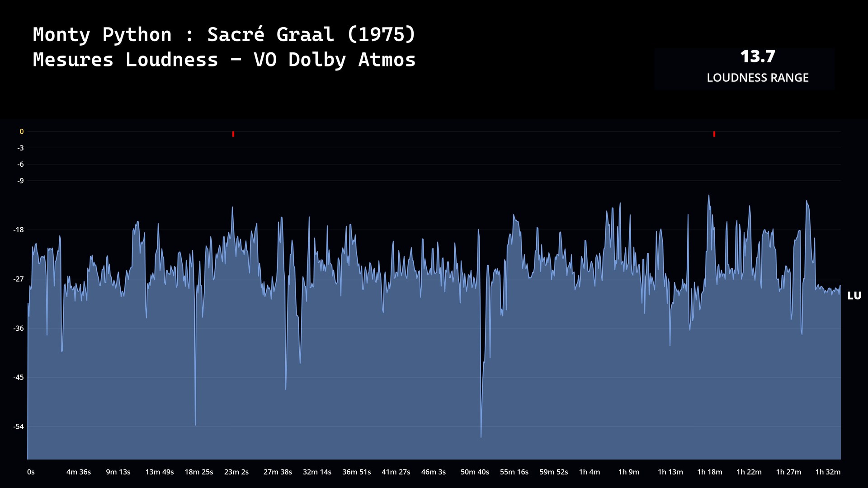Click the -9 Y-axis label
868x488 pixels.
pyautogui.click(x=20, y=181)
